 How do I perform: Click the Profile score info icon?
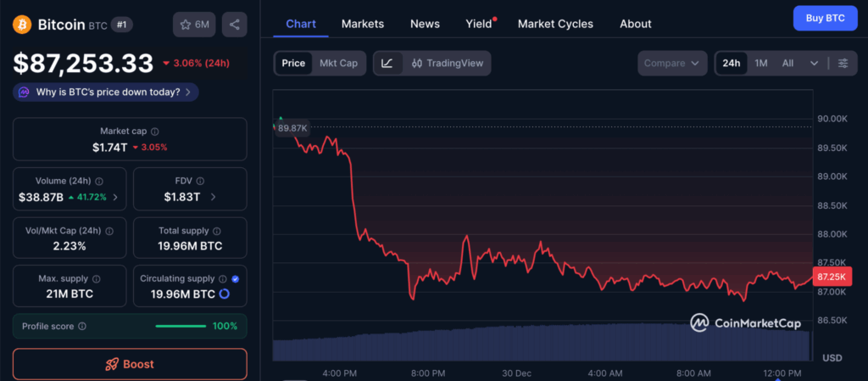82,326
